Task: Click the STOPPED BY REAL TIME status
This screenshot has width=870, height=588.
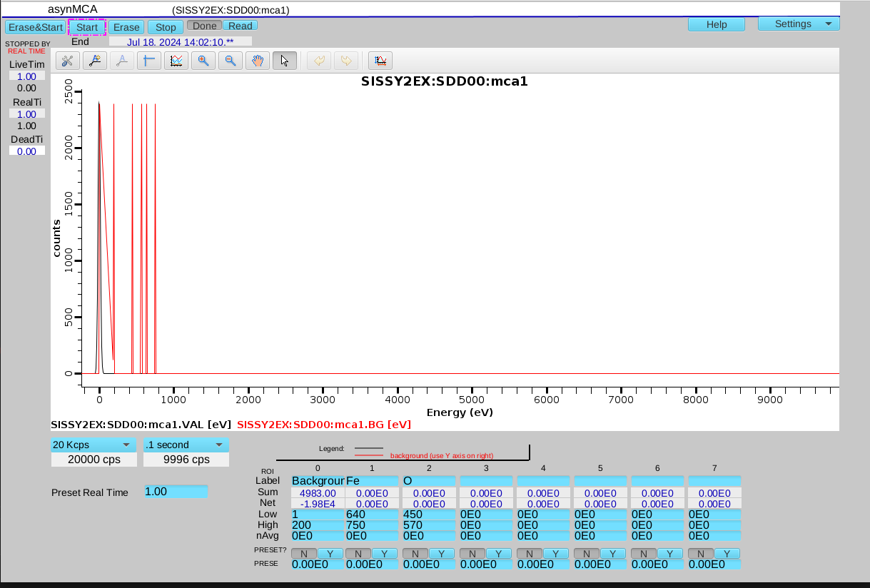Action: point(26,48)
